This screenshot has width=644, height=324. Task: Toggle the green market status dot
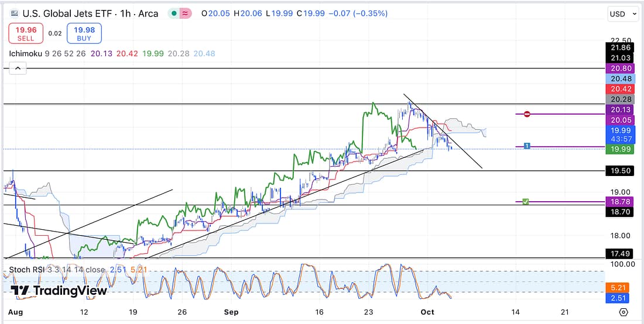pos(174,13)
